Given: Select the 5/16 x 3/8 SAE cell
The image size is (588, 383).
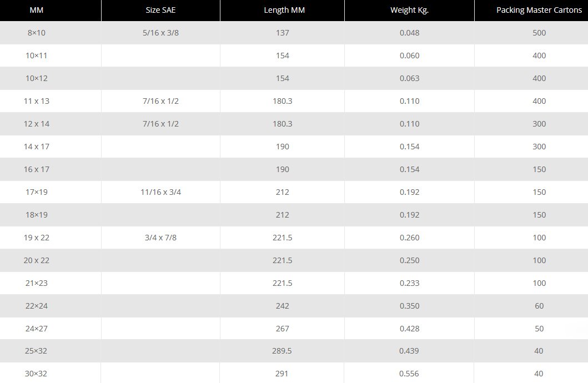Looking at the screenshot, I should pyautogui.click(x=160, y=33).
